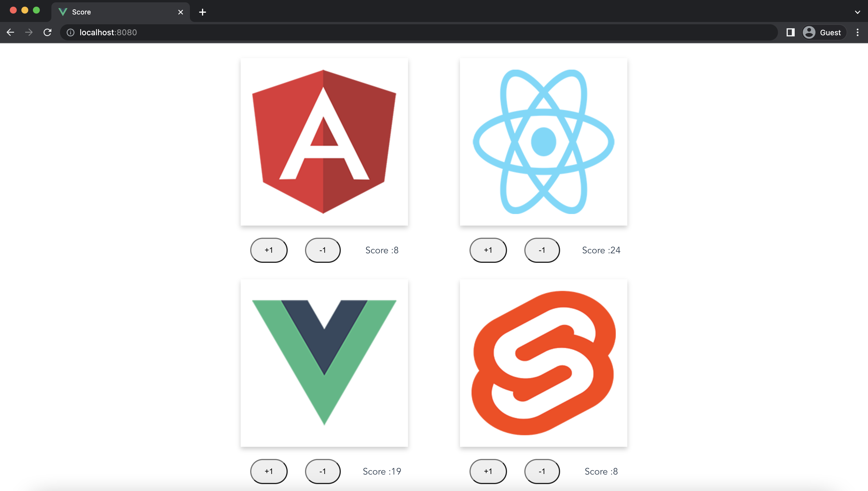The width and height of the screenshot is (868, 491).
Task: Click the Angular shield logo
Action: [323, 142]
